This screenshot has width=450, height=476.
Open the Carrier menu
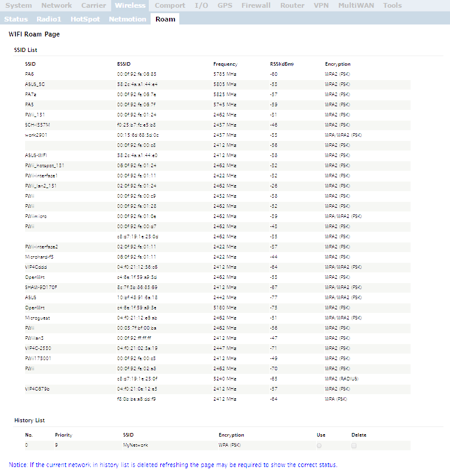(x=94, y=5)
